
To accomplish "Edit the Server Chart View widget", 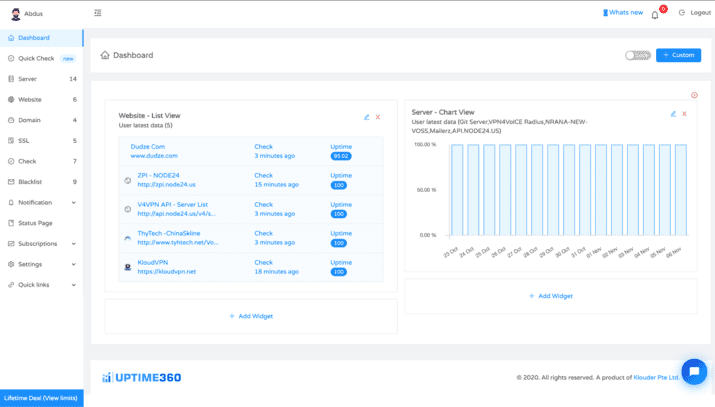I will click(673, 114).
